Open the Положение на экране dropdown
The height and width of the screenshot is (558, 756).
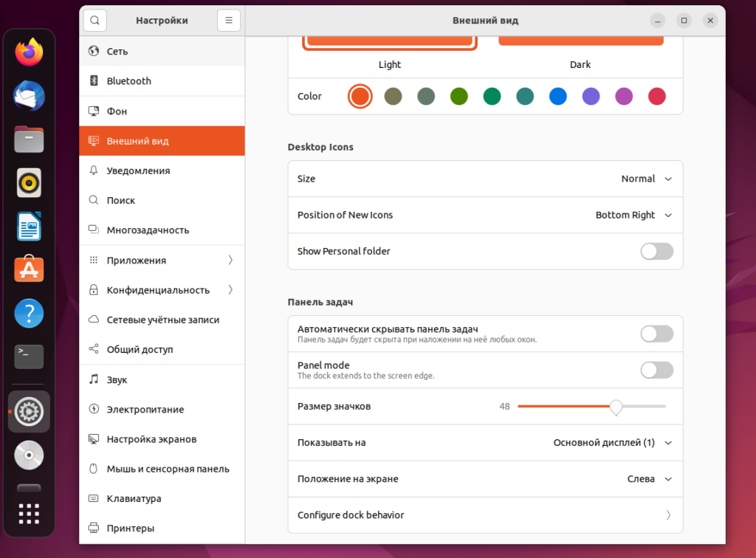(649, 479)
